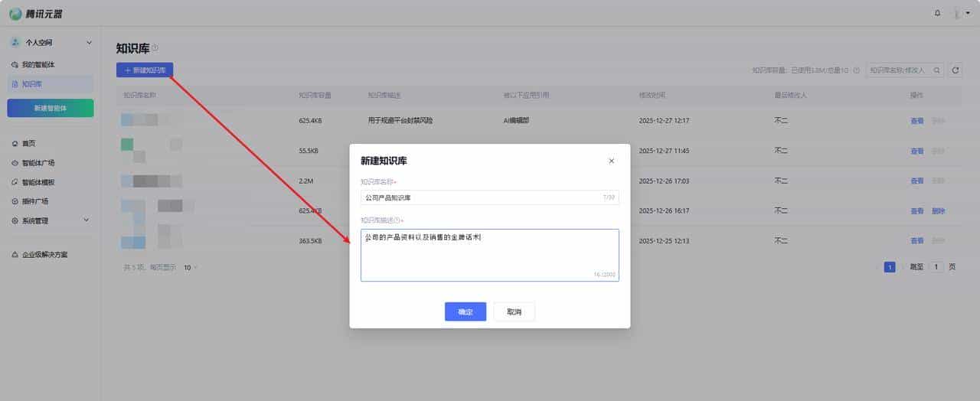Open 智能体模板 in sidebar
The height and width of the screenshot is (401, 980).
point(38,182)
